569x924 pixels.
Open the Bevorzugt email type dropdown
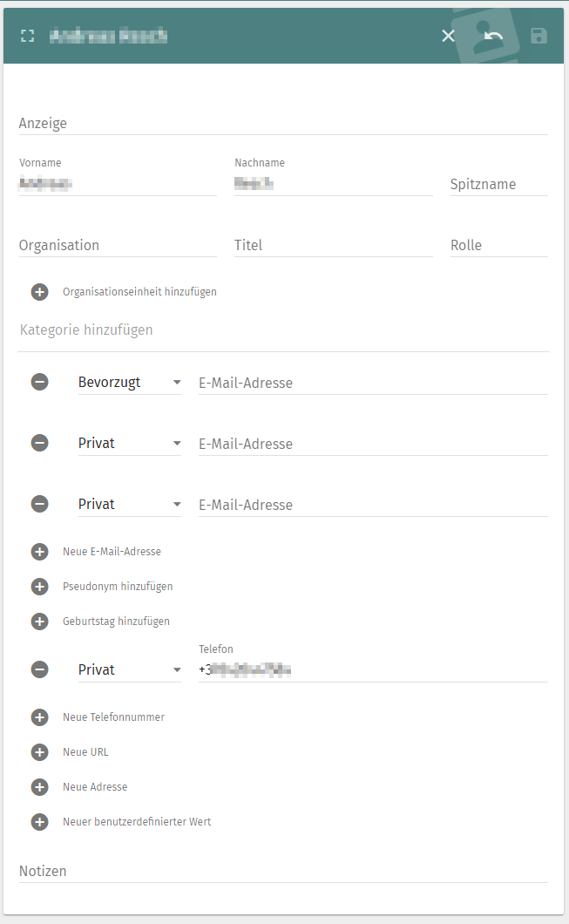[x=129, y=383]
